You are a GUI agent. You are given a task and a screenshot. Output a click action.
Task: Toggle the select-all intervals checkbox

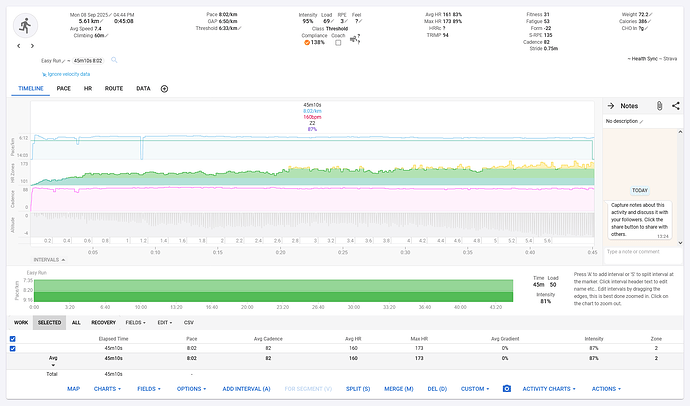tap(12, 339)
